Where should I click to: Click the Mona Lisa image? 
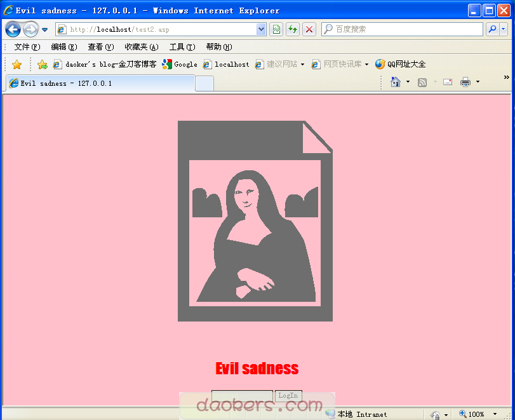point(255,221)
